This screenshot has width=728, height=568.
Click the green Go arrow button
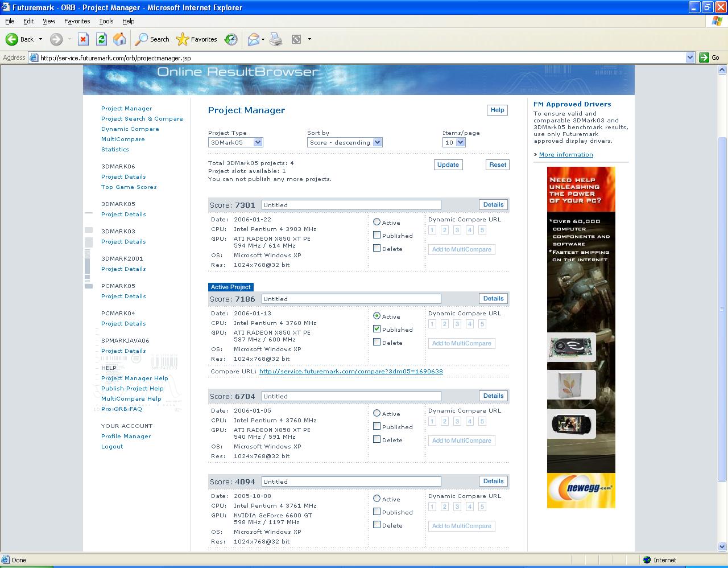(704, 57)
